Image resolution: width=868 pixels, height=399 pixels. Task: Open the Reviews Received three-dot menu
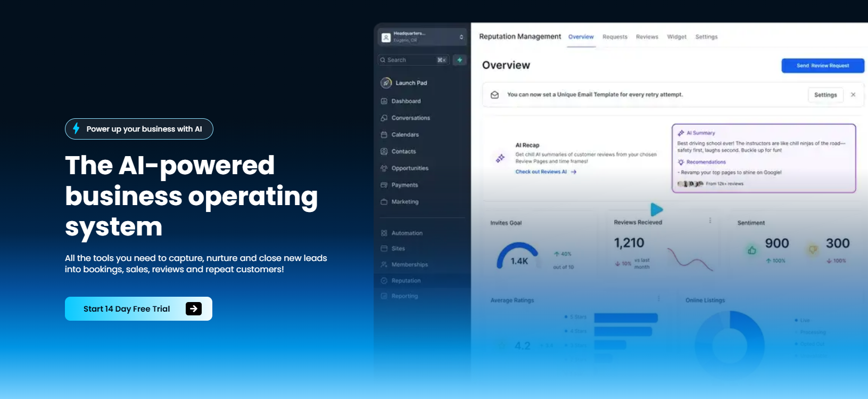pos(710,221)
